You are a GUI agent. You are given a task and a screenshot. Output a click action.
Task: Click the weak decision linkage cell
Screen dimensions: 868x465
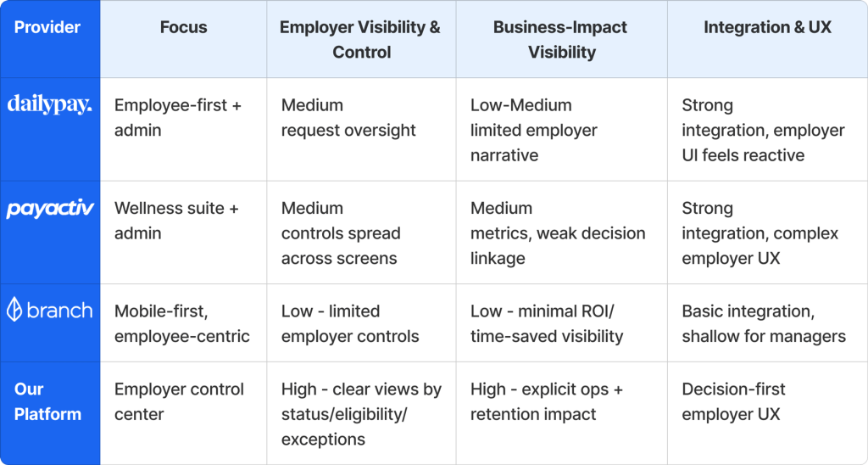[558, 233]
